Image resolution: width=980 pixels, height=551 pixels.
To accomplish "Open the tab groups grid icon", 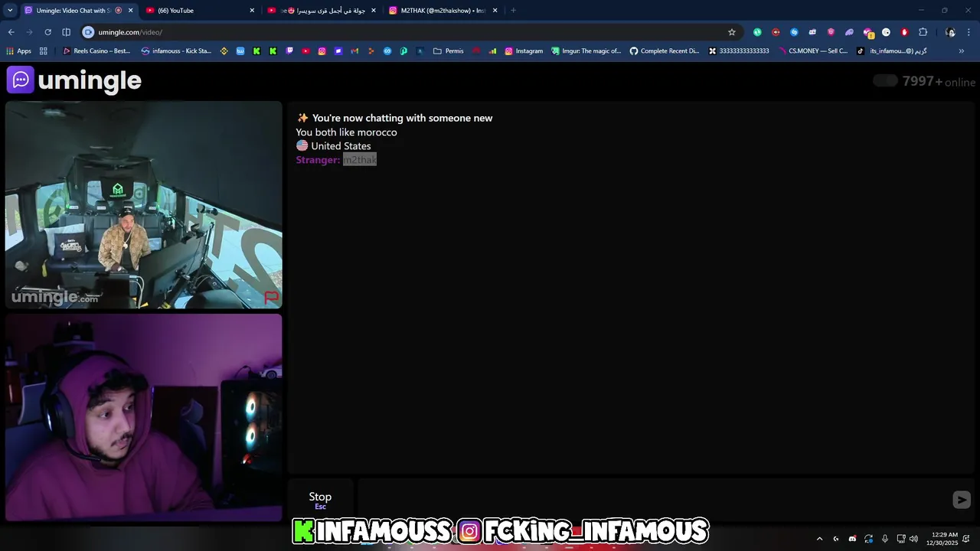I will (43, 51).
